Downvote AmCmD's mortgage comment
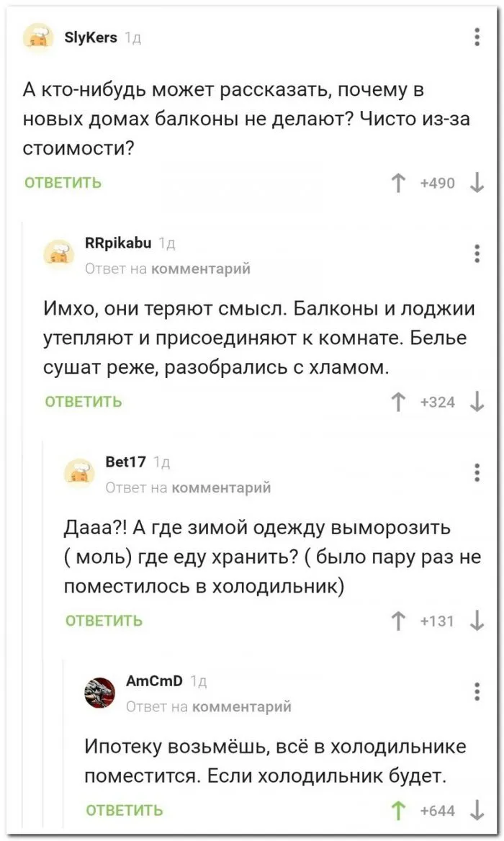The width and height of the screenshot is (504, 841). tap(476, 811)
